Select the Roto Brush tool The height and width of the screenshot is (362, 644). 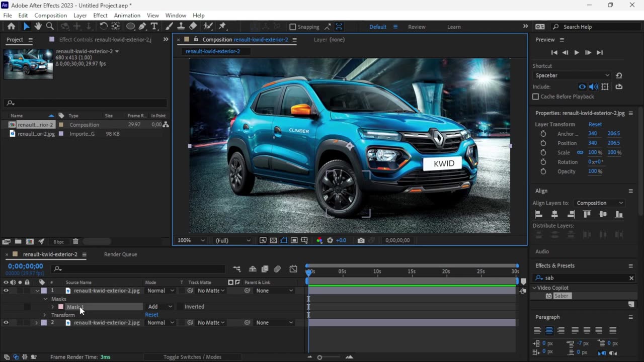tap(208, 27)
